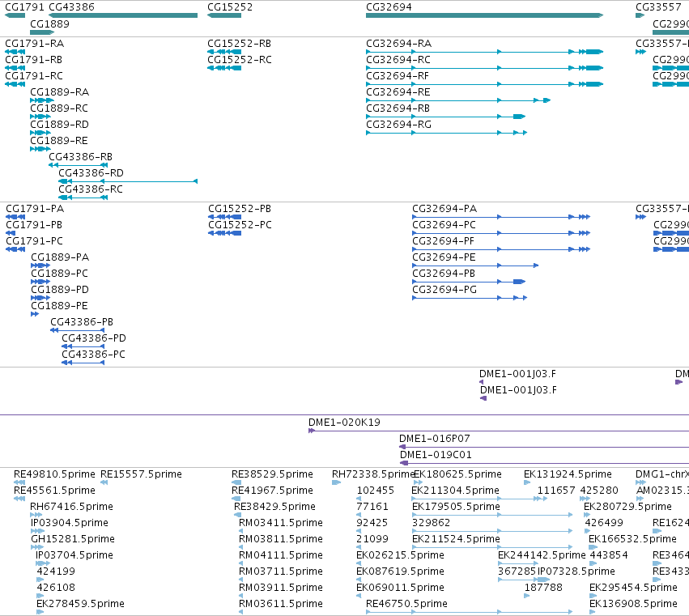Click protein CG32694-PA

[501, 217]
